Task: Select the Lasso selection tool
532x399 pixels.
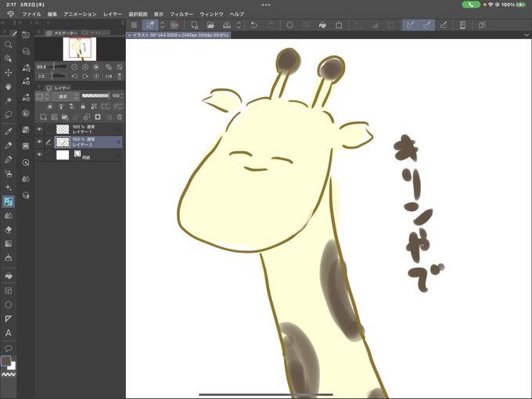Action: point(9,115)
